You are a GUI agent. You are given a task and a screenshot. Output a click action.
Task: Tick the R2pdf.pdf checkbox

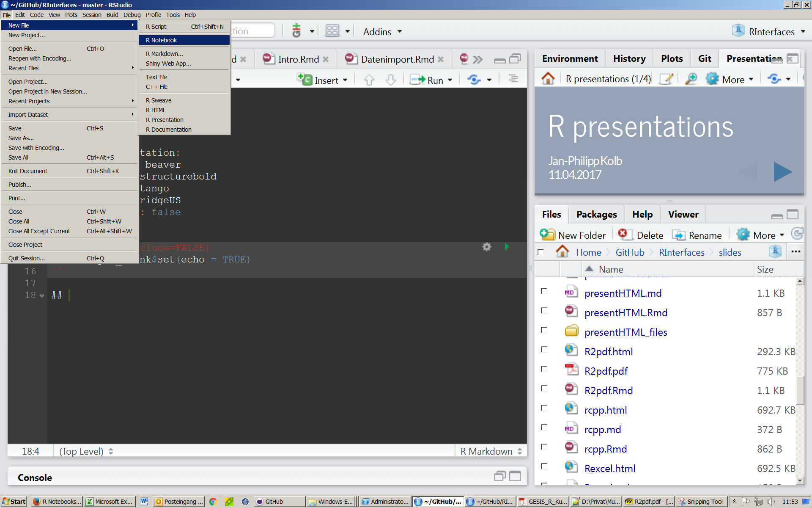point(544,369)
